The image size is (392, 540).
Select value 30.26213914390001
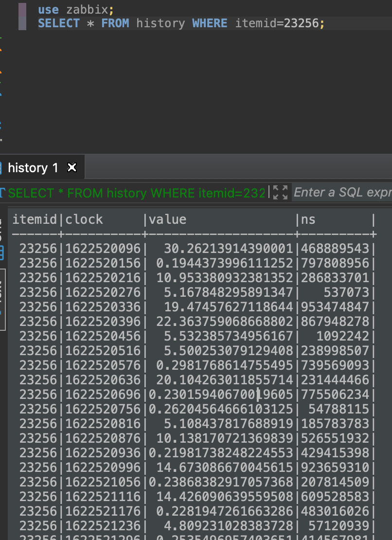[228, 249]
